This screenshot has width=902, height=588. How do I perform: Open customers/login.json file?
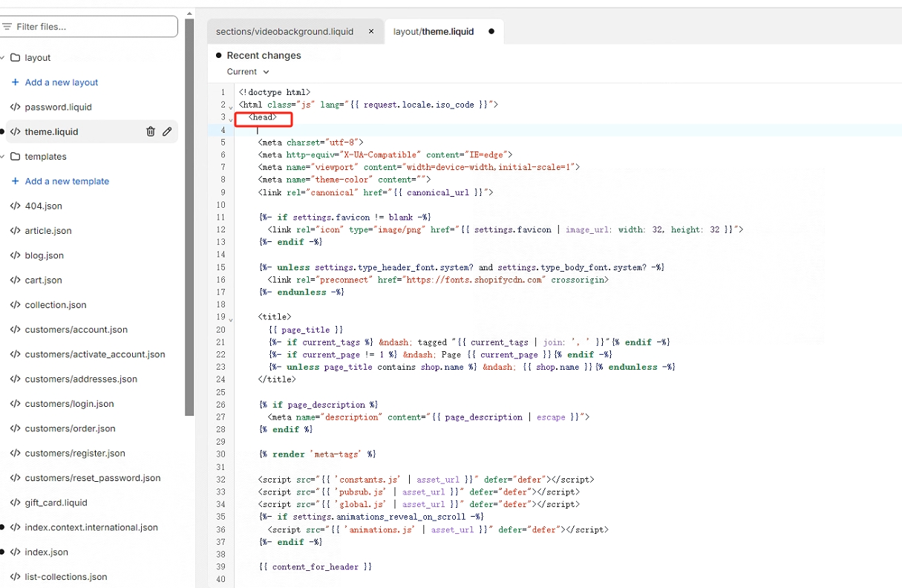coord(70,404)
